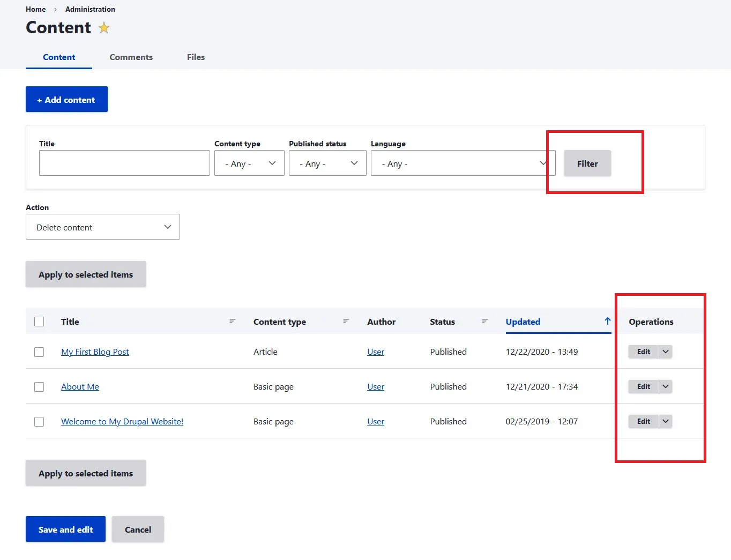The width and height of the screenshot is (731, 560).
Task: Click the upper Apply to selected items button
Action: tap(86, 274)
